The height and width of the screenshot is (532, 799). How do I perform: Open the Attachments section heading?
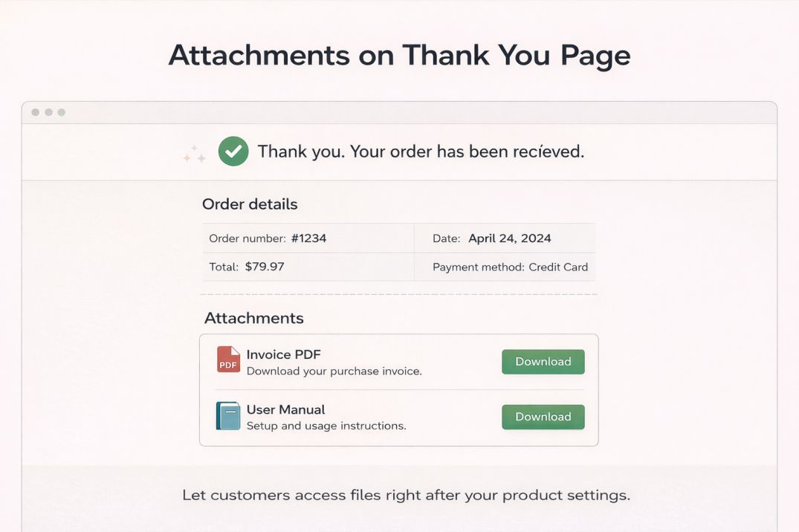pos(254,317)
